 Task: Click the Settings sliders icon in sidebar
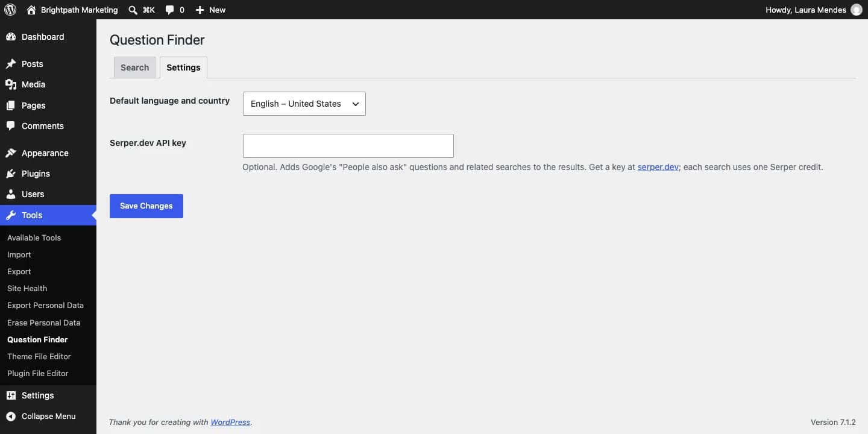(x=11, y=395)
